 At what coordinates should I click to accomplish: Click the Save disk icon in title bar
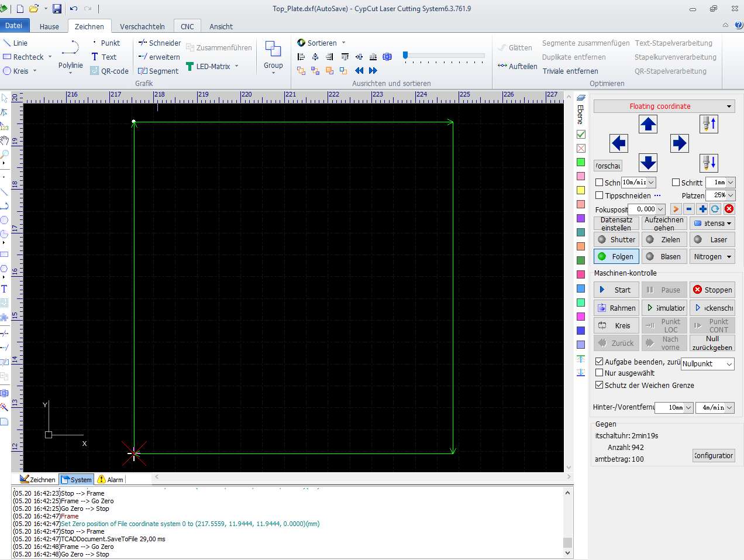(x=57, y=9)
